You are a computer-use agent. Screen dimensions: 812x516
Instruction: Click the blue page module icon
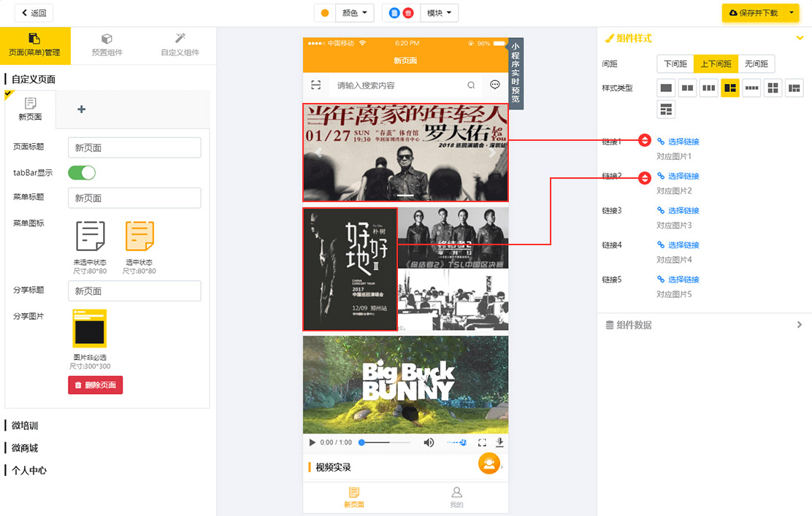tap(394, 13)
